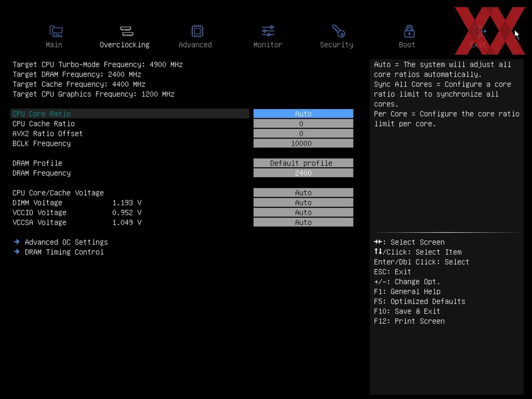Image resolution: width=532 pixels, height=399 pixels.
Task: Click the 1.193 V DIMM voltage reading
Action: (127, 203)
